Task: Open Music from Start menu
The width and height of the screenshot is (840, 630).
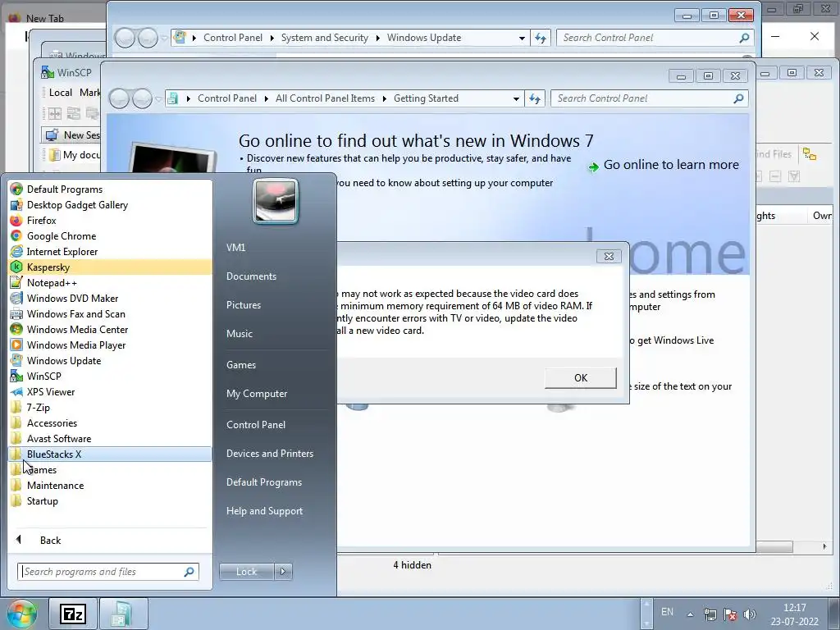Action: [x=239, y=334]
